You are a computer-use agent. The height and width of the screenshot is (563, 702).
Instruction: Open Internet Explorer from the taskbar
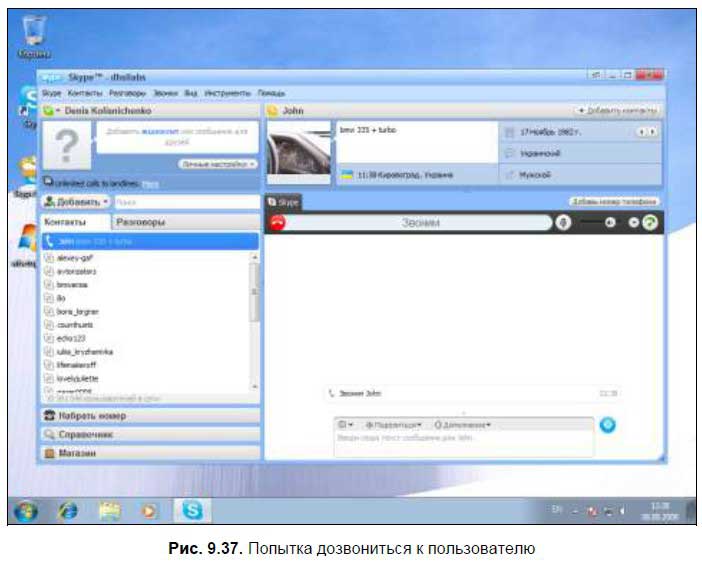68,511
